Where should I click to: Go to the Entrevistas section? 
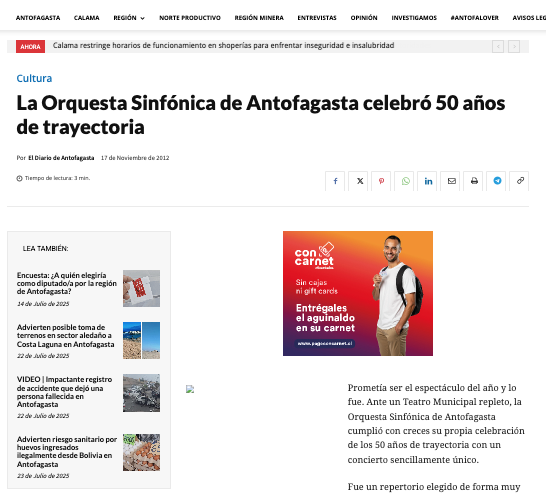coord(317,18)
